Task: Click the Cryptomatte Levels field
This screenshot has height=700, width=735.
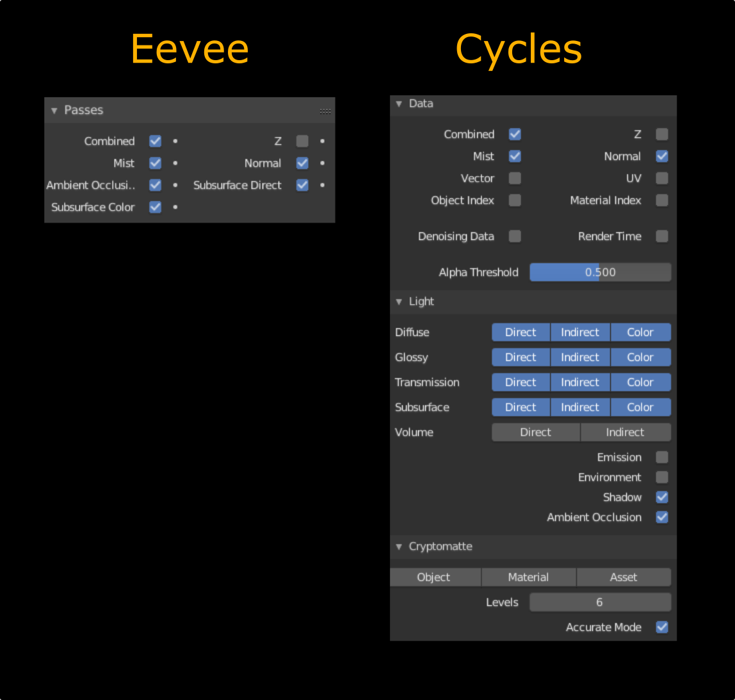Action: 600,603
